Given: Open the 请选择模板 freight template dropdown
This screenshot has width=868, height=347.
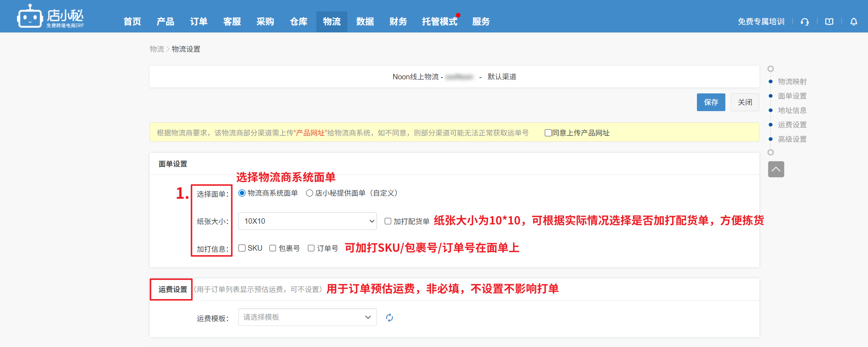Looking at the screenshot, I should click(307, 317).
